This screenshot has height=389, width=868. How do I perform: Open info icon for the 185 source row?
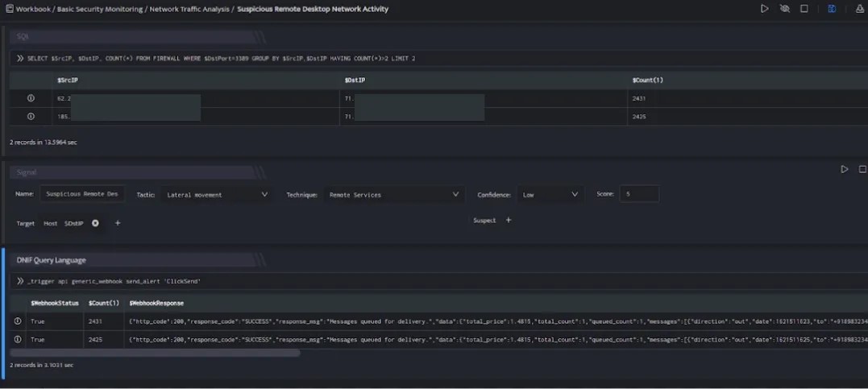pyautogui.click(x=31, y=116)
